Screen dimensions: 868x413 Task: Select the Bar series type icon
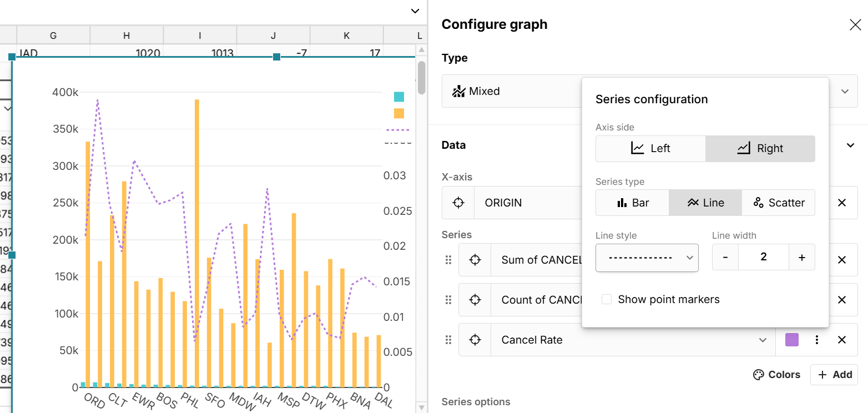tap(632, 203)
